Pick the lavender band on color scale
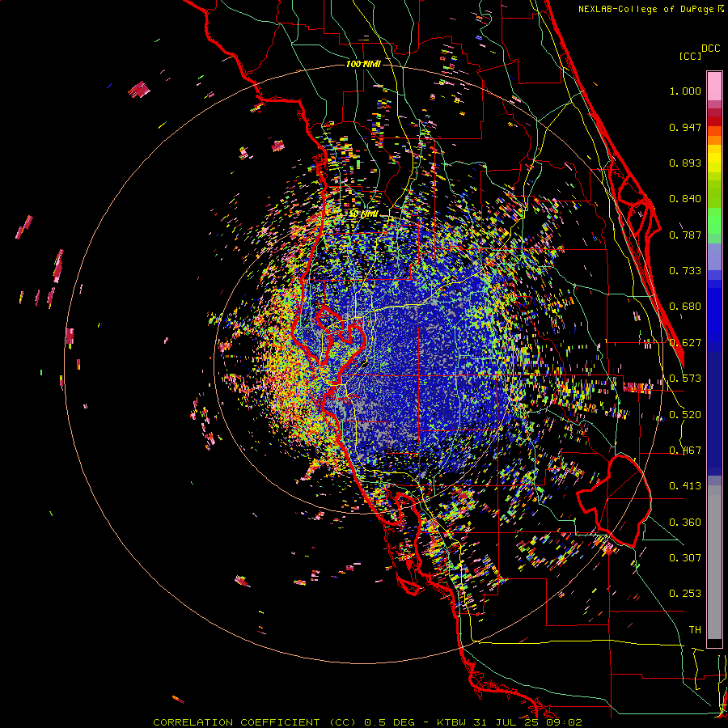Viewport: 728px width, 728px height. point(714,256)
